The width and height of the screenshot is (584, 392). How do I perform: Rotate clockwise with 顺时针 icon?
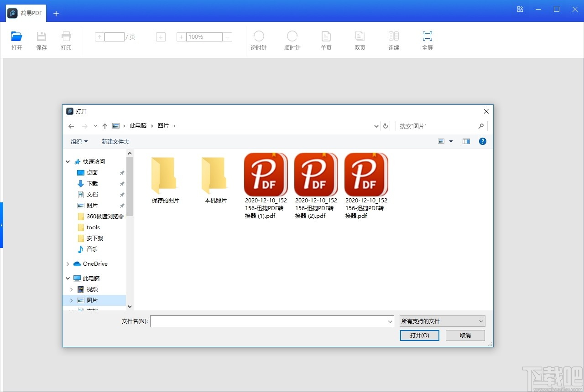pyautogui.click(x=292, y=36)
